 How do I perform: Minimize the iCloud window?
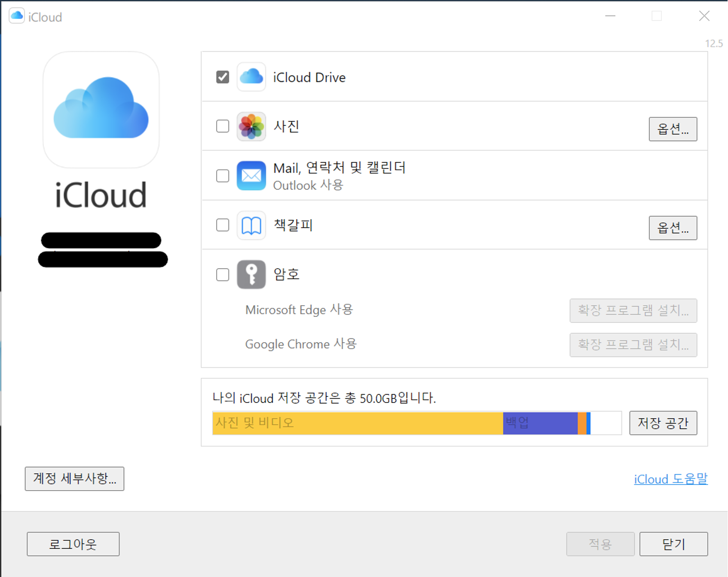[610, 16]
